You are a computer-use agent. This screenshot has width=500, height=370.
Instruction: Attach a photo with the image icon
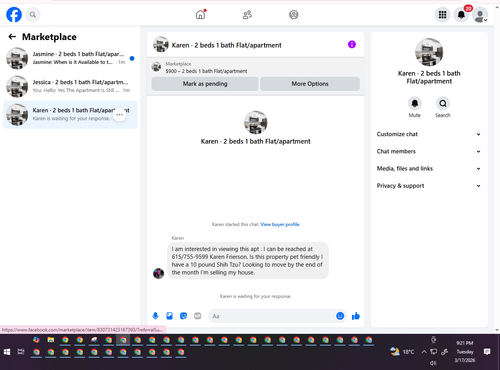coord(169,316)
